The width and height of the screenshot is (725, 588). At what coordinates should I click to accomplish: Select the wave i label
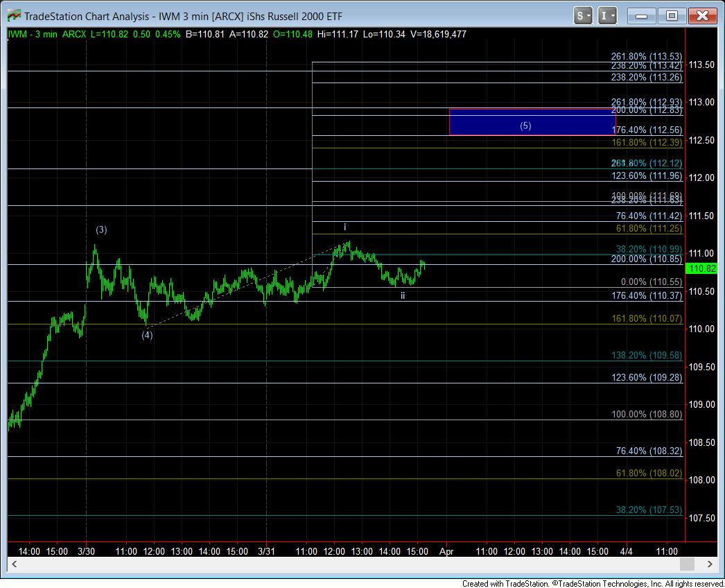(344, 227)
